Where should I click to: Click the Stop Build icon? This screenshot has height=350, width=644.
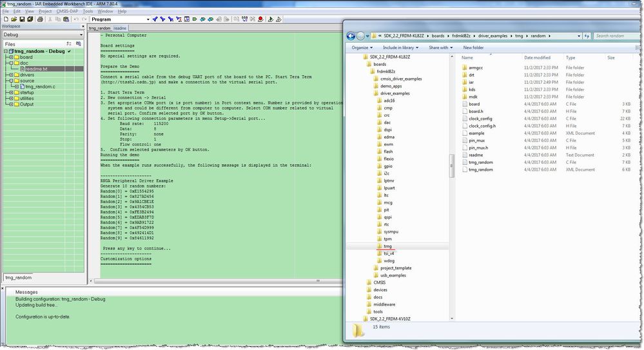[253, 19]
